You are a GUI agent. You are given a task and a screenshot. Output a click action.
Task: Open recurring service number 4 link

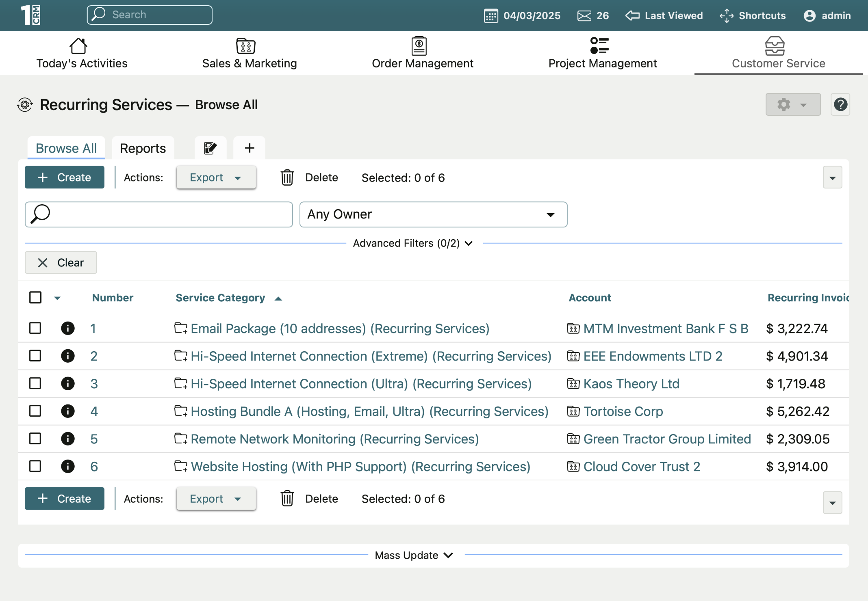pos(94,411)
